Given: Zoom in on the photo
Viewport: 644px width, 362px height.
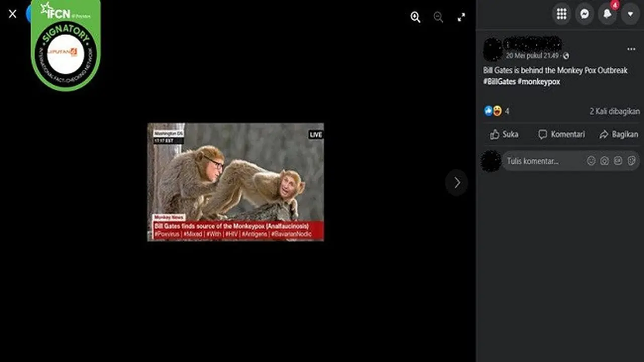Looking at the screenshot, I should (x=415, y=17).
